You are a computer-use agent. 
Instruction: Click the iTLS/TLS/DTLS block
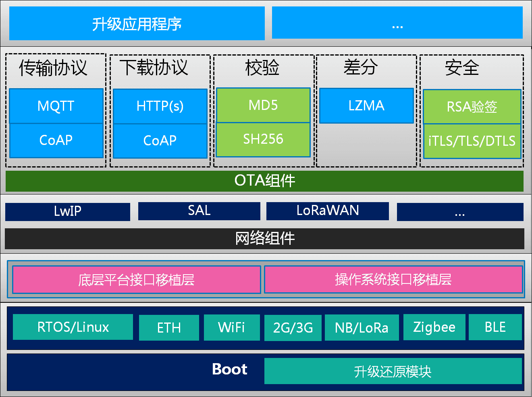point(472,141)
